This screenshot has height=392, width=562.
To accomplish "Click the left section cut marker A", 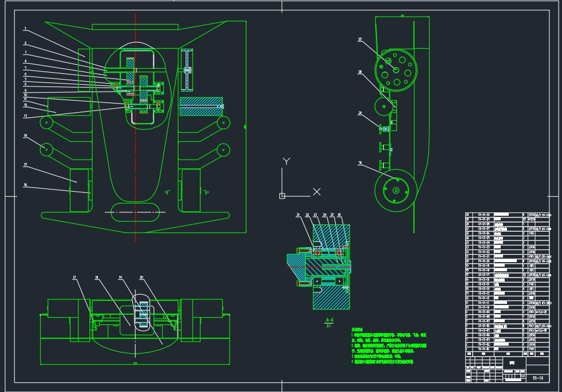I will click(167, 192).
